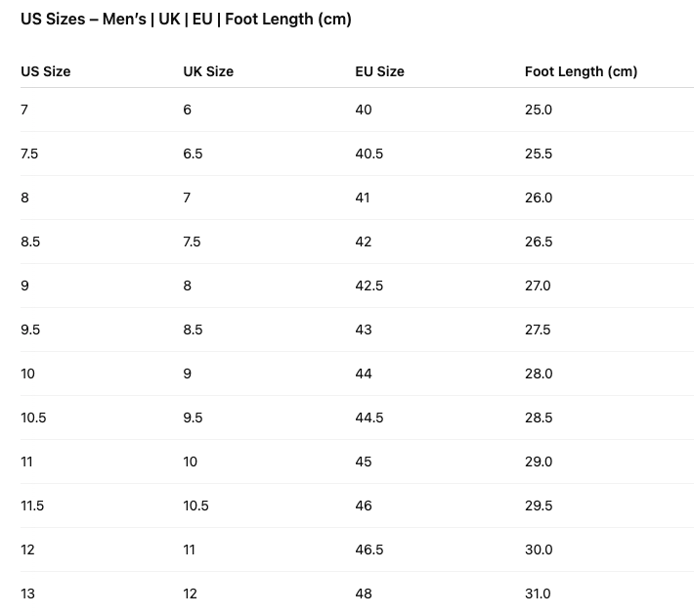Select the UK size 10.5 cell
The image size is (694, 616).
coord(196,506)
